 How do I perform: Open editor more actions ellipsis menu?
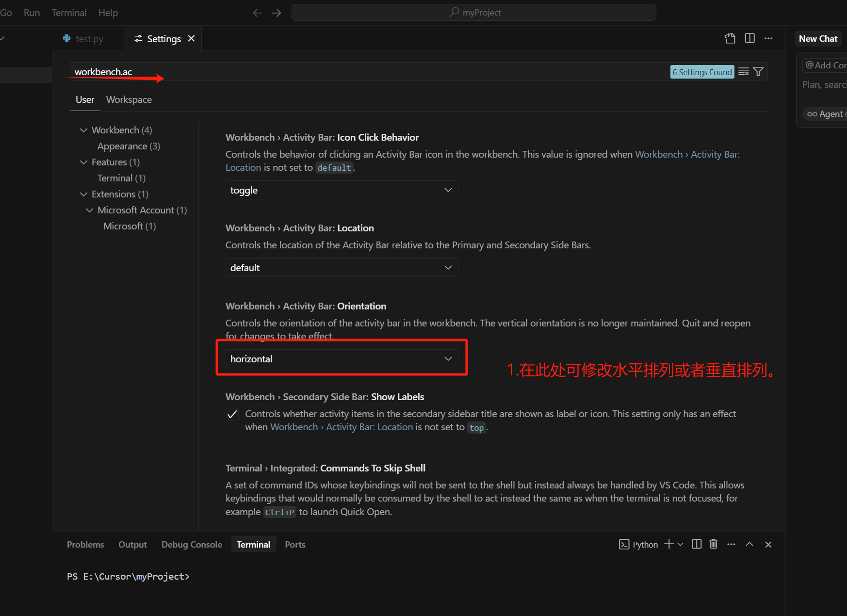[768, 38]
